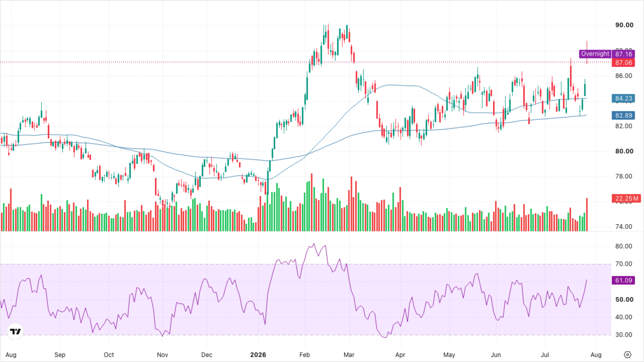Click the 80.00 price scale label
The height and width of the screenshot is (362, 644).
coord(624,151)
